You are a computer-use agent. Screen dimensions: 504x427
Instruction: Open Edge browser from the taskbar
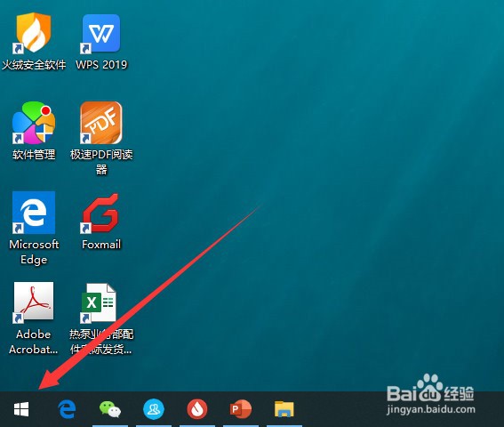click(68, 409)
